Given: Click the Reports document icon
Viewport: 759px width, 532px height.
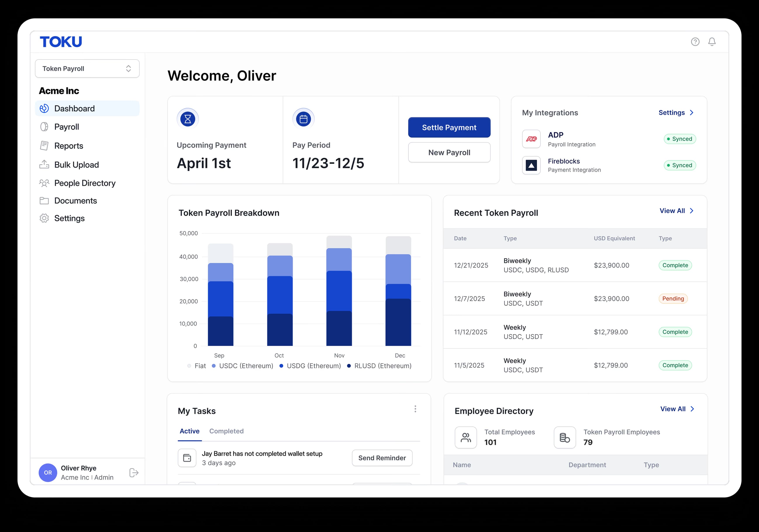Looking at the screenshot, I should click(x=44, y=146).
